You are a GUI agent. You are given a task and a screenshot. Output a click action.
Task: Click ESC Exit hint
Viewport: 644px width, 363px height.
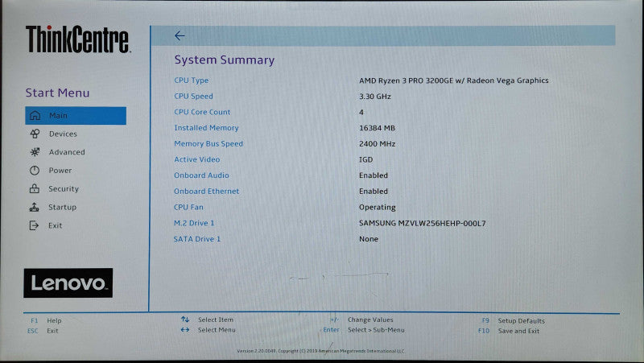[x=43, y=331]
